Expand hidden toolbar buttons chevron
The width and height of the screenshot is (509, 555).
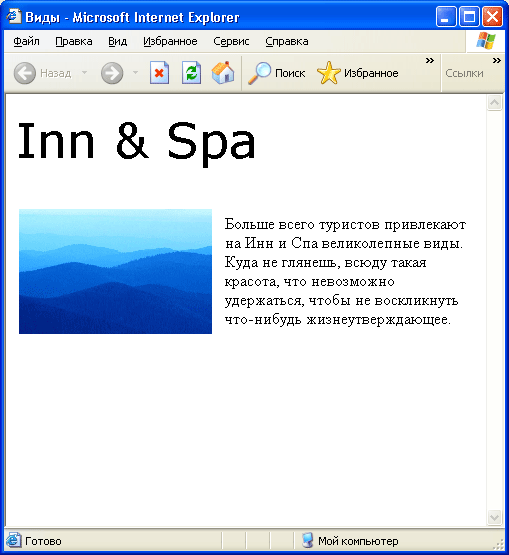(x=430, y=61)
